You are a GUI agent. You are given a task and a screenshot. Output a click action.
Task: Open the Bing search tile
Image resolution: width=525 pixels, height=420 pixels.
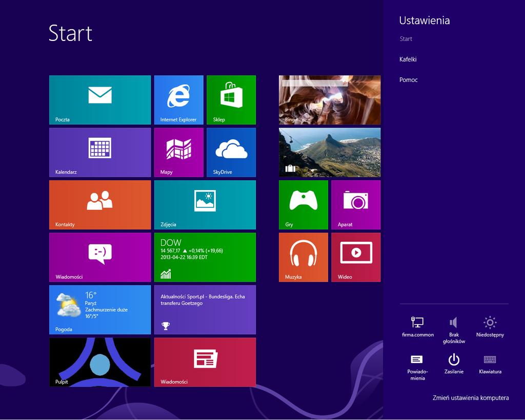click(330, 100)
